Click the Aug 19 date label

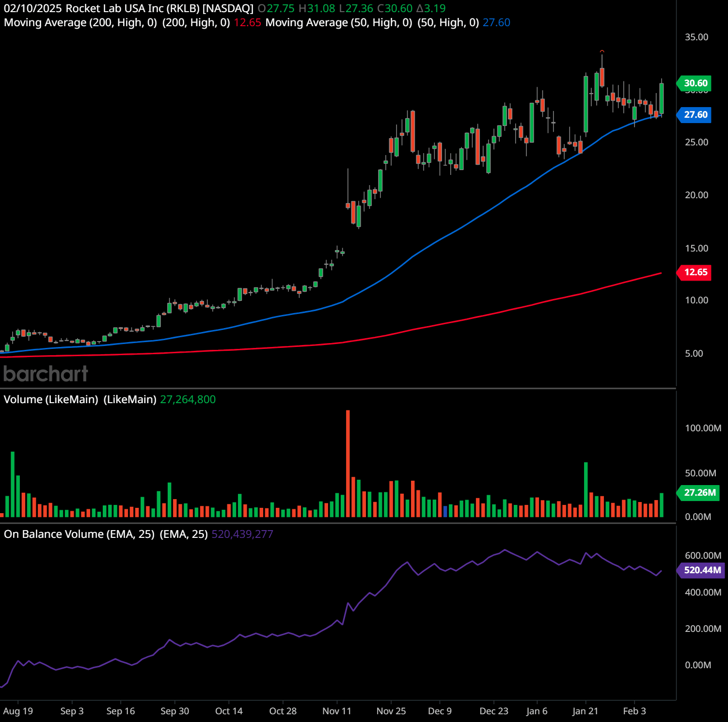(x=18, y=711)
